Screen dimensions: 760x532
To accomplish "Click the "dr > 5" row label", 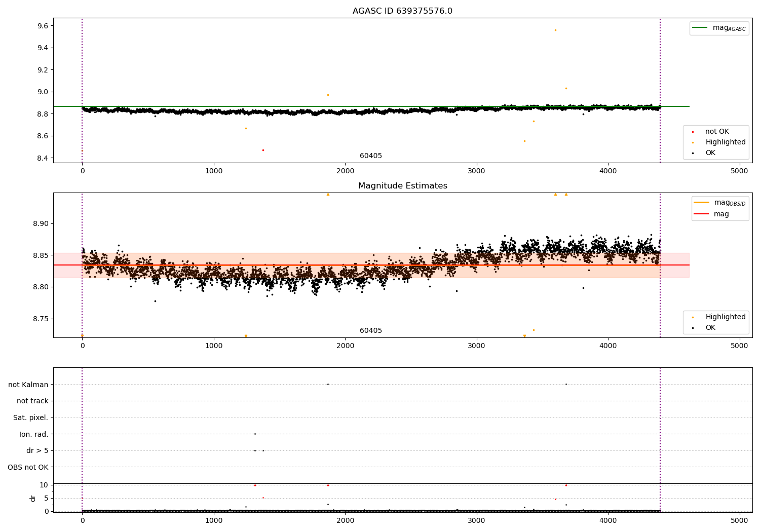I will coord(37,451).
